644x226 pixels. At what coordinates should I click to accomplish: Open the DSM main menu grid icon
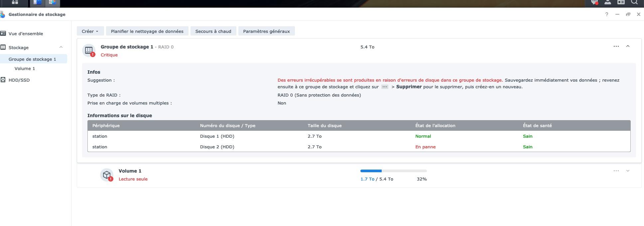coord(15,2)
